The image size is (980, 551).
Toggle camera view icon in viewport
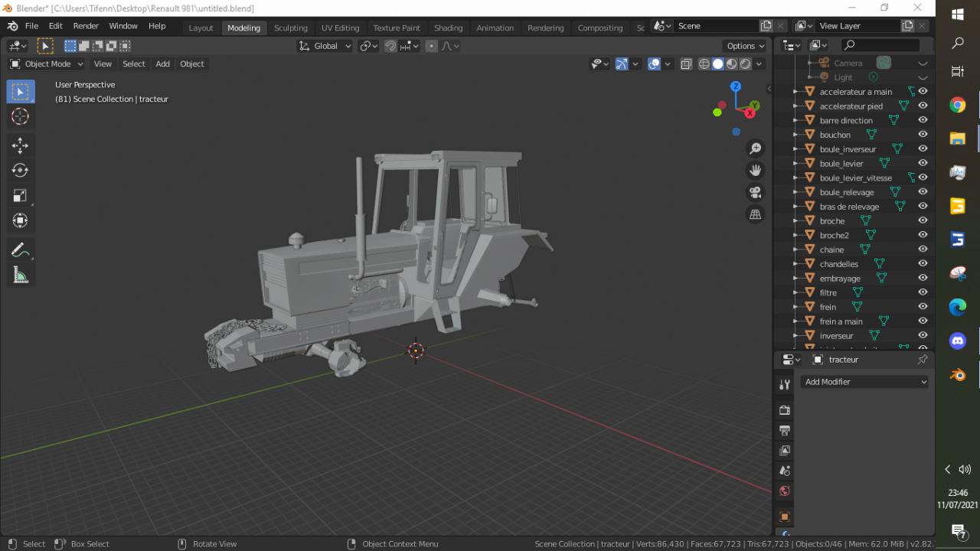[756, 192]
